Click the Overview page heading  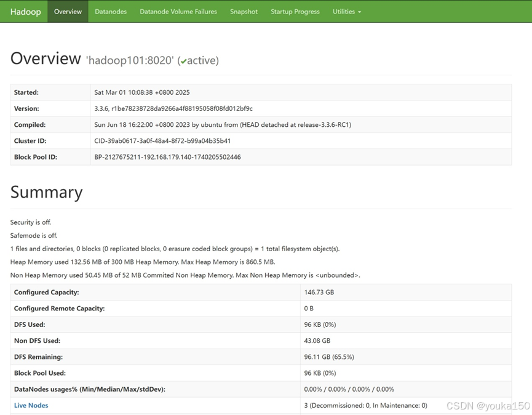[46, 58]
